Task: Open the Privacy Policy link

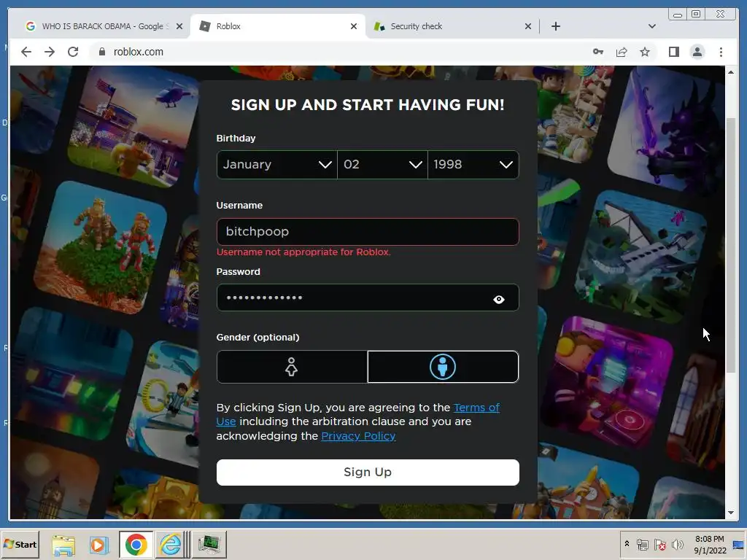Action: pyautogui.click(x=358, y=436)
